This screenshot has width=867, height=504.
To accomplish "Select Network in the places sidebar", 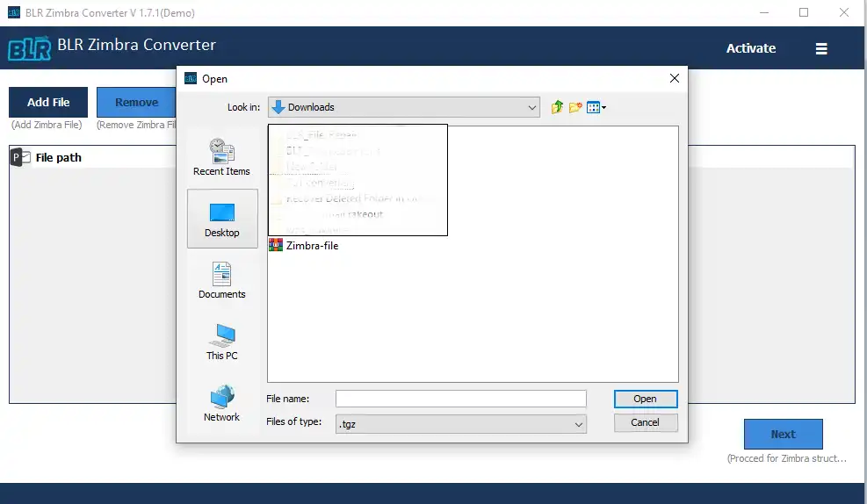I will click(221, 403).
